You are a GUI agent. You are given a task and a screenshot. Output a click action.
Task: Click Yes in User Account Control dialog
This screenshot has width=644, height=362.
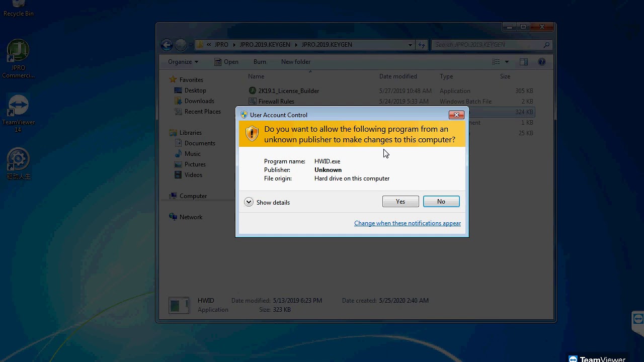400,202
